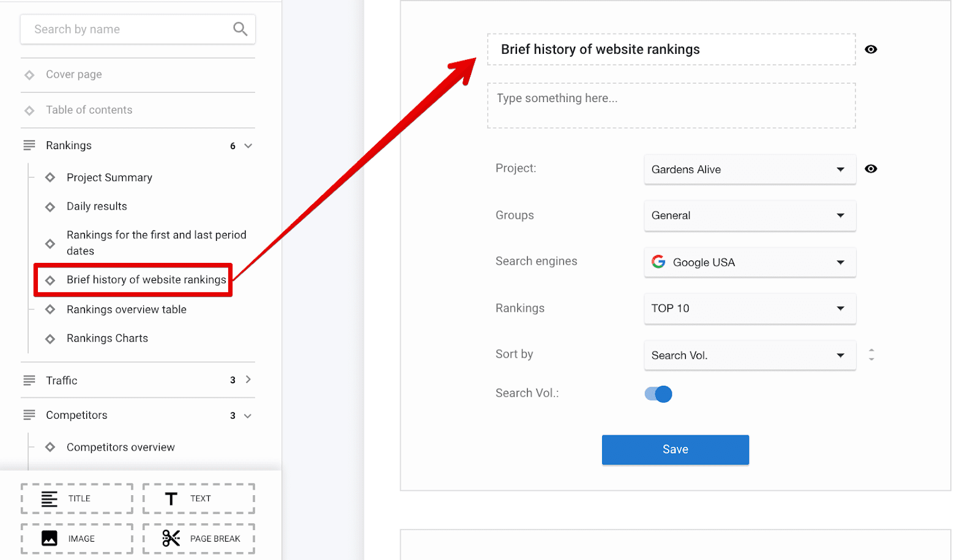Click the Rankings count 6
979x560 pixels.
[233, 146]
